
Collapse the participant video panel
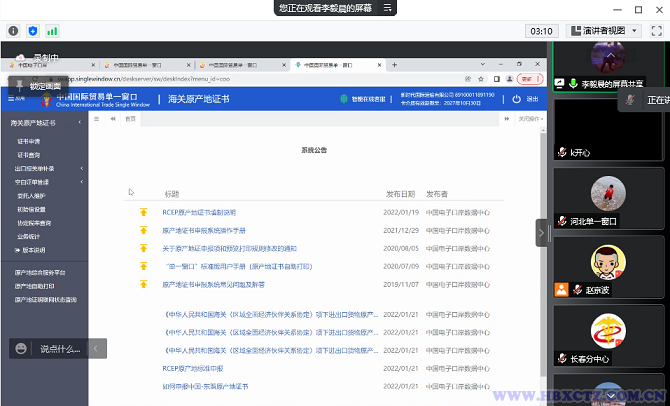(x=542, y=232)
